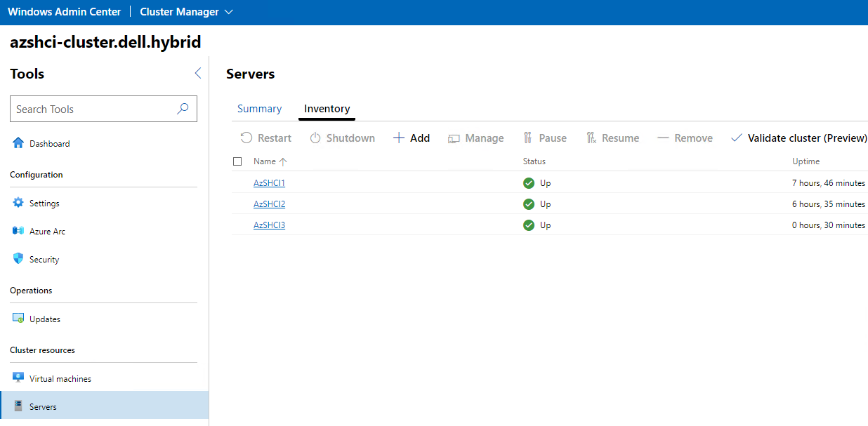
Task: Toggle the select-all servers checkbox
Action: pos(237,161)
